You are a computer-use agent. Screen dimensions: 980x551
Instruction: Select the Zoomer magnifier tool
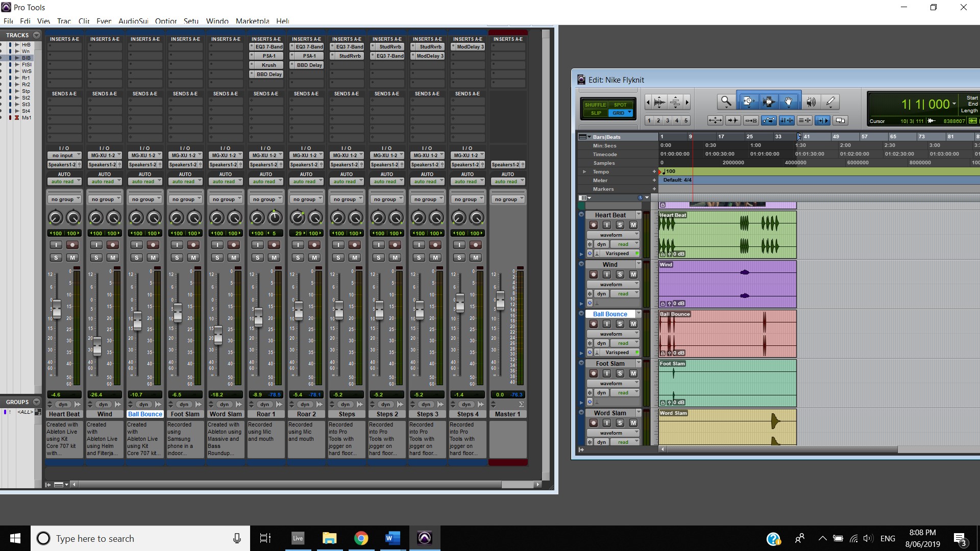[x=725, y=102]
